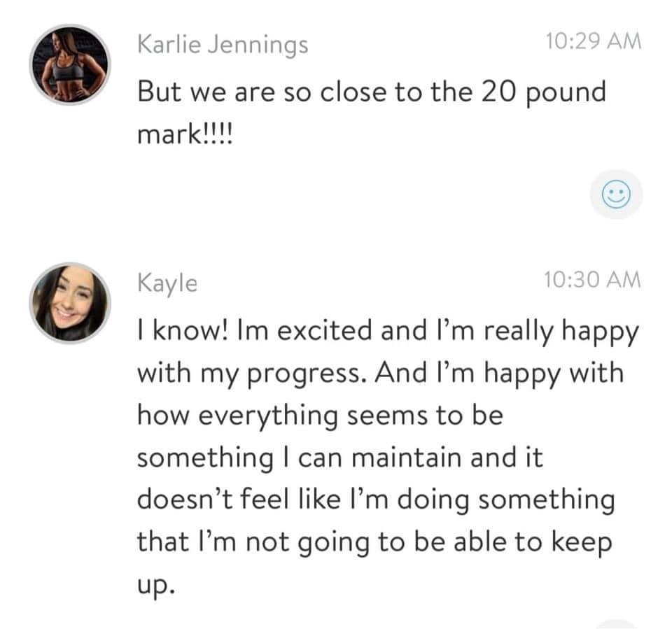Click the 10:29 AM timestamp
This screenshot has height=629, width=672.
click(594, 41)
